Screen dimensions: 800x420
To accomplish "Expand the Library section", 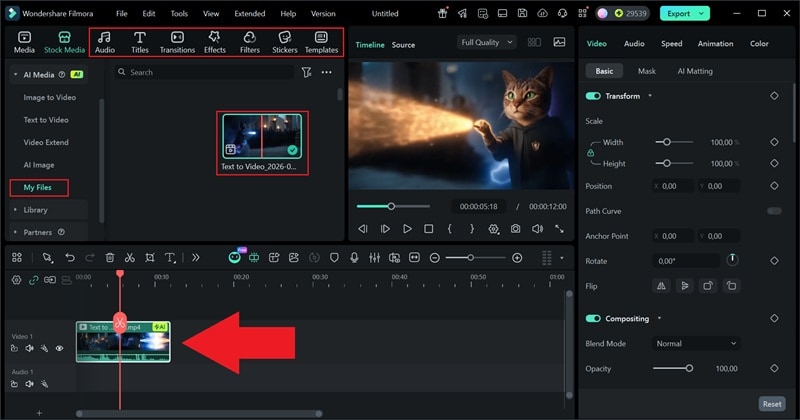I will tap(15, 210).
